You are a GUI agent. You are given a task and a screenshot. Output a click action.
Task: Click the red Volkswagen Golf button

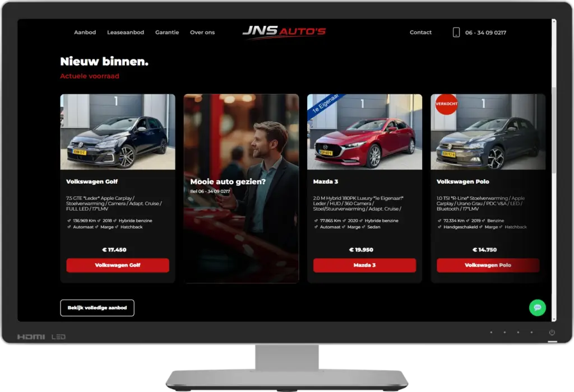click(118, 265)
